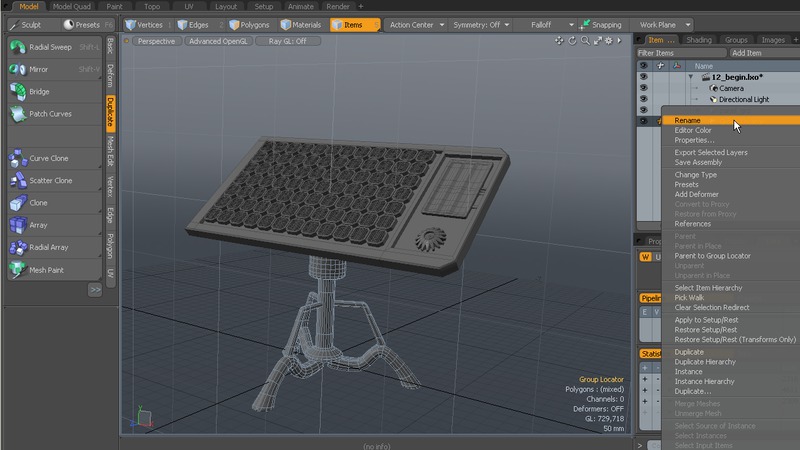The image size is (800, 450).
Task: Choose Export Selected Layers
Action: pos(711,153)
